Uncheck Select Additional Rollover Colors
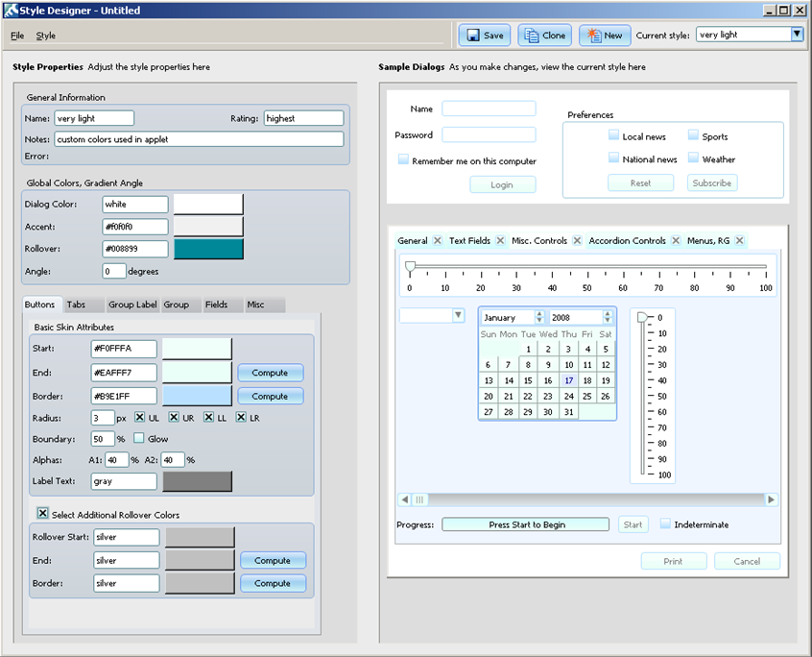Image resolution: width=812 pixels, height=657 pixels. click(42, 514)
